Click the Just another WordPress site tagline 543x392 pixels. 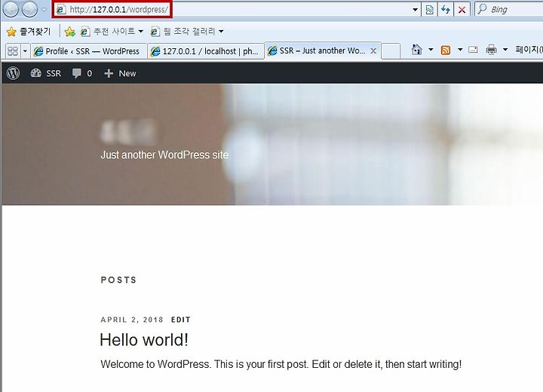(x=164, y=155)
